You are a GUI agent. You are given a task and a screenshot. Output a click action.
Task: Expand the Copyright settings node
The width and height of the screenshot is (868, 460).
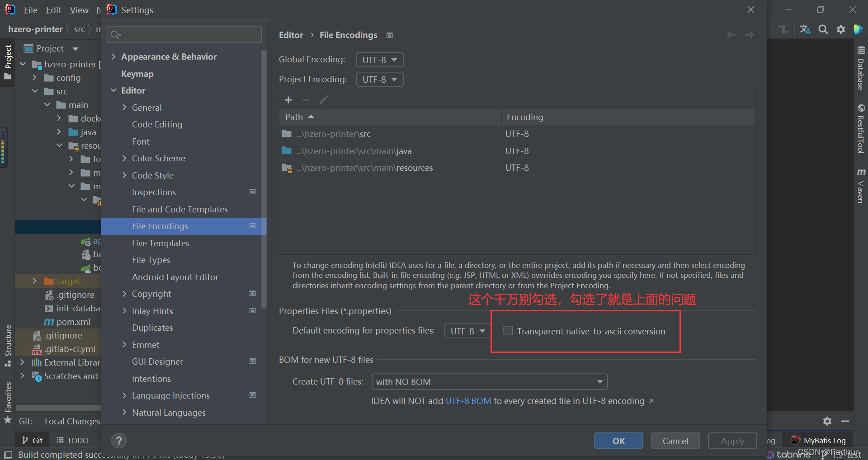click(x=124, y=294)
